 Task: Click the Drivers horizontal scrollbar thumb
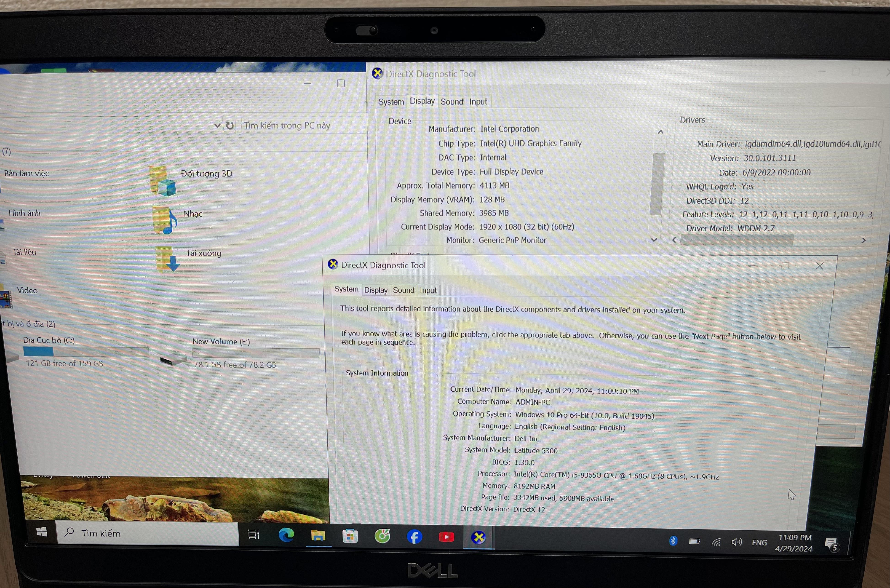coord(737,240)
